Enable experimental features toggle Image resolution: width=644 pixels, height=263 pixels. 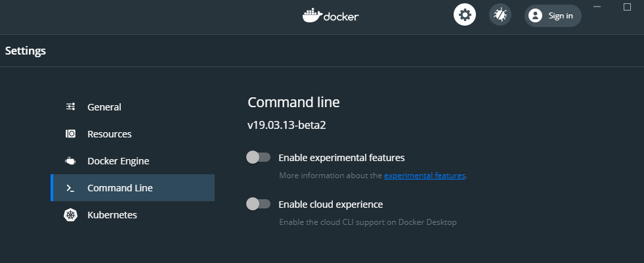coord(259,157)
